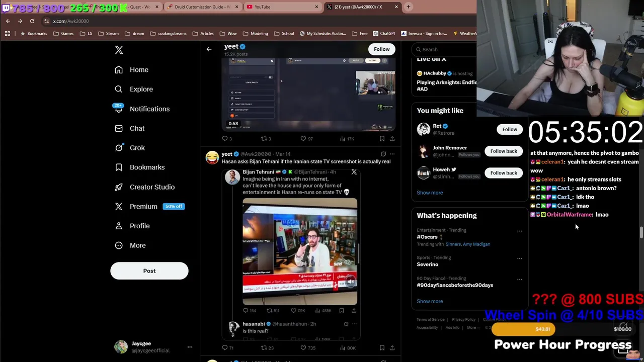This screenshot has width=644, height=362.
Task: Open School bookmarks folder
Action: point(284,34)
